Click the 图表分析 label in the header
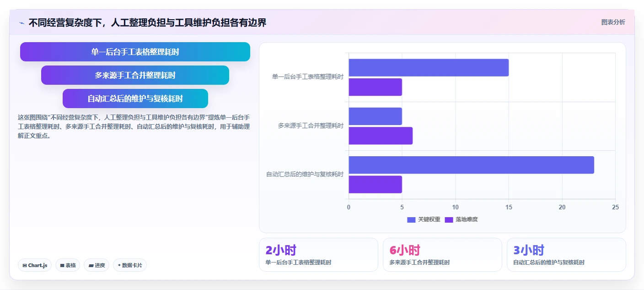 point(613,22)
